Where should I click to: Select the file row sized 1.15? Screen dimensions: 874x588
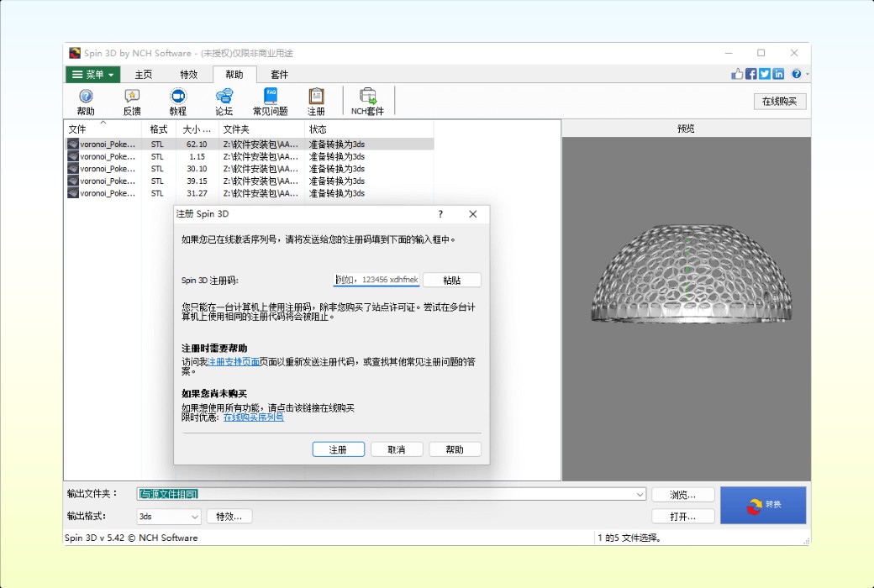[249, 156]
